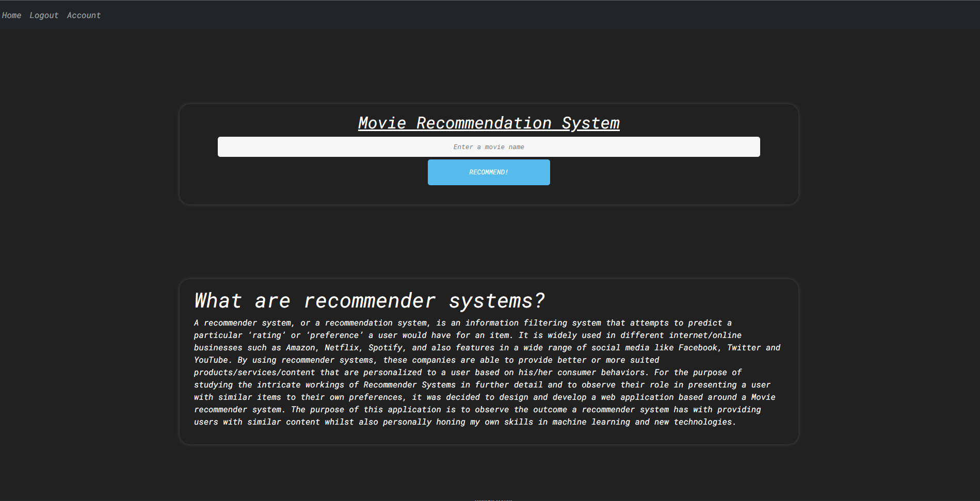Image resolution: width=980 pixels, height=501 pixels.
Task: Click the word 'Twitter' in the description
Action: coord(743,348)
